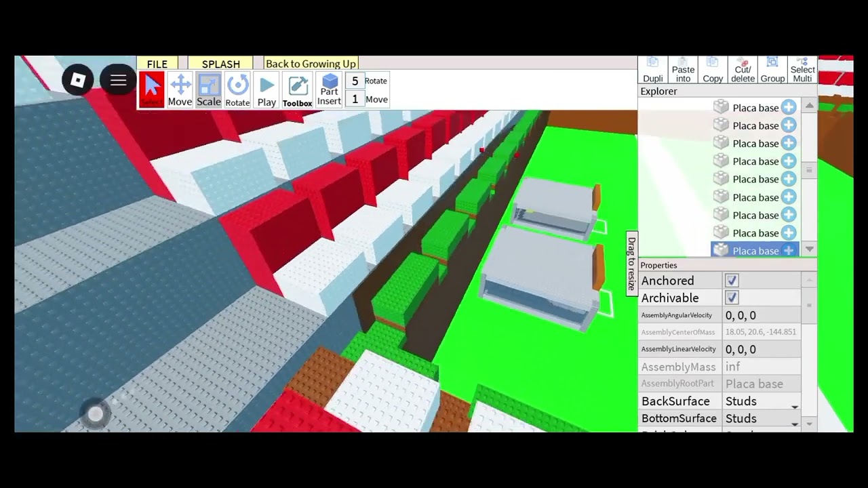Click the Explorer panel header
This screenshot has width=868, height=488.
[x=728, y=91]
